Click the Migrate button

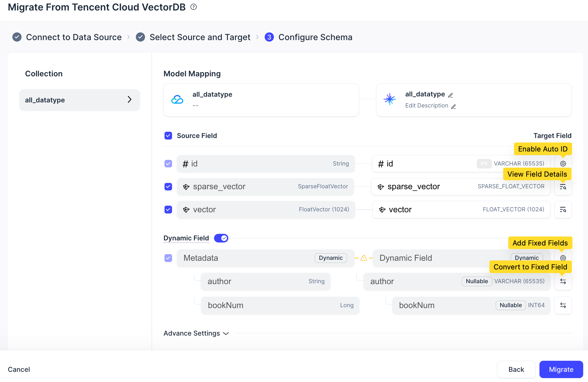click(x=561, y=369)
